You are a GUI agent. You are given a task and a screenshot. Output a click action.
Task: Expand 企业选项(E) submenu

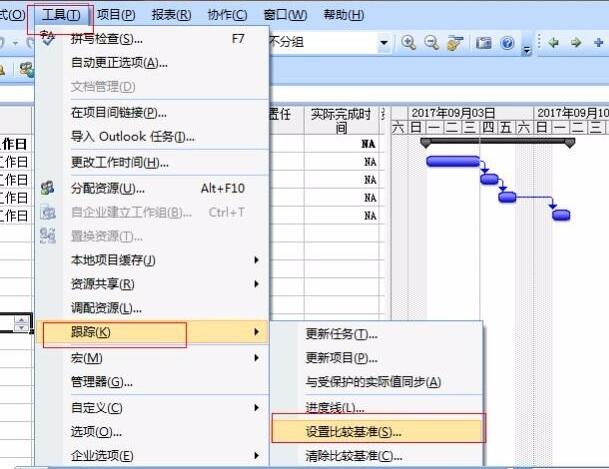pyautogui.click(x=152, y=455)
